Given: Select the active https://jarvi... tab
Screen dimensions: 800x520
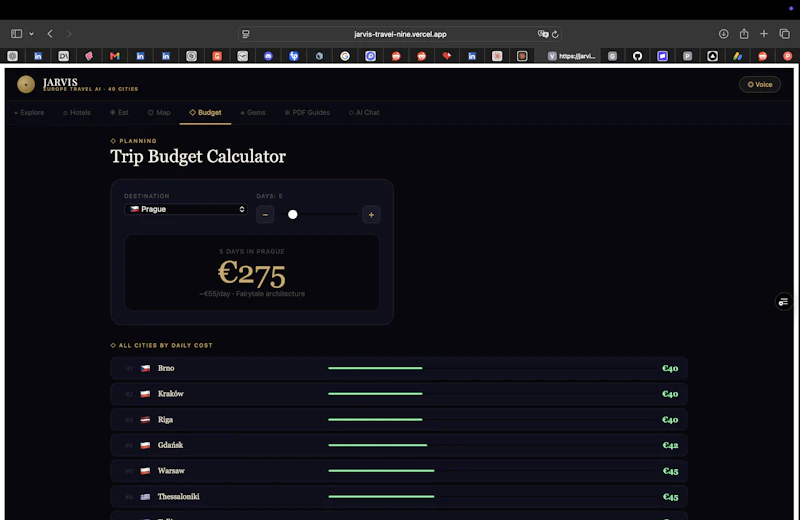Looking at the screenshot, I should [571, 56].
